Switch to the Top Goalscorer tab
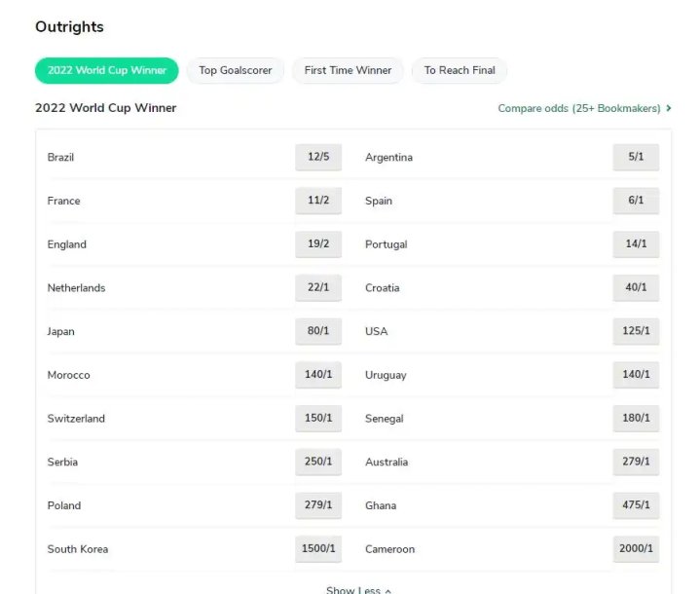700x594 pixels. (x=236, y=70)
